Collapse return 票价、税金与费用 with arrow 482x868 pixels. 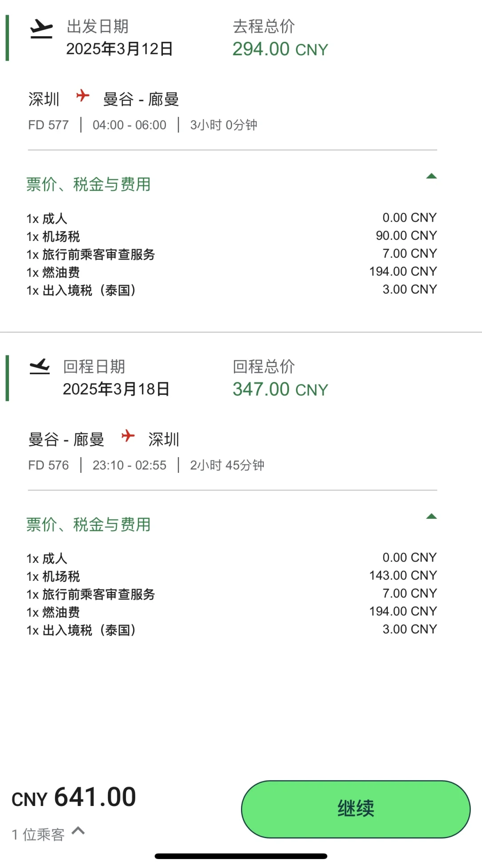click(431, 517)
